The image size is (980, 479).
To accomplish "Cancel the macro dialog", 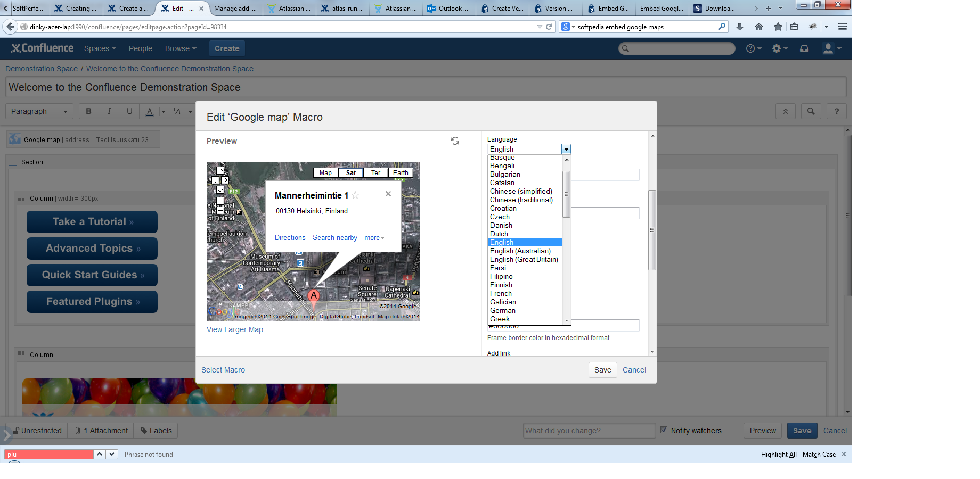I will 634,370.
